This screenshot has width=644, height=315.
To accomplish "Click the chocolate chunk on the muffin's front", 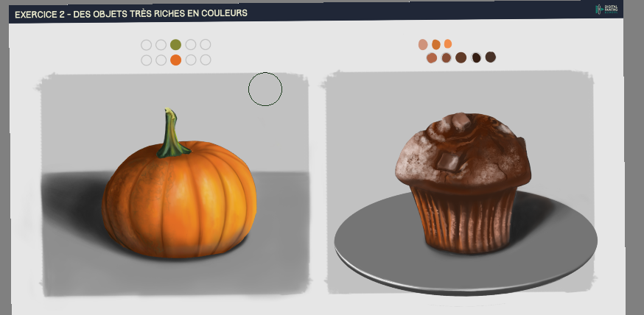I will point(447,160).
